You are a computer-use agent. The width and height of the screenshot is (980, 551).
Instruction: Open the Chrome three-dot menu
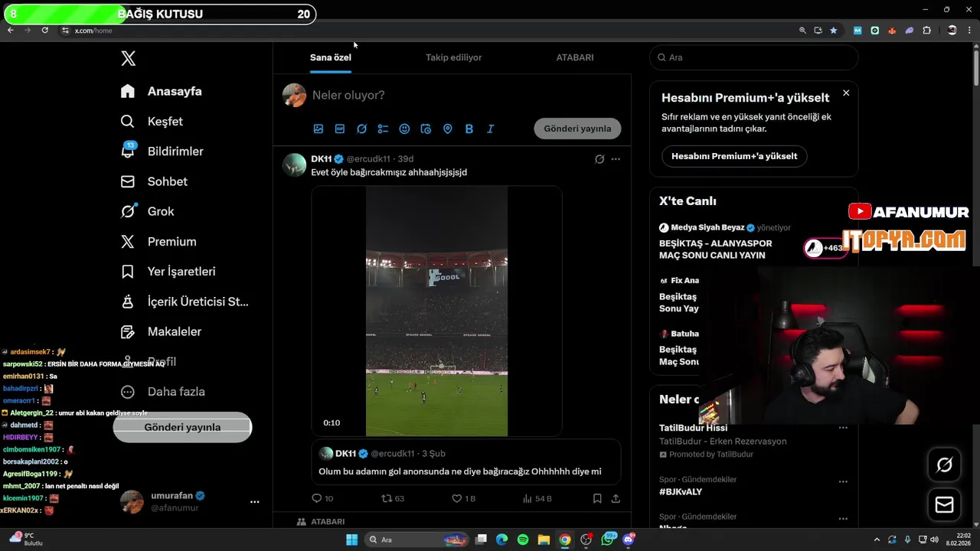(971, 31)
